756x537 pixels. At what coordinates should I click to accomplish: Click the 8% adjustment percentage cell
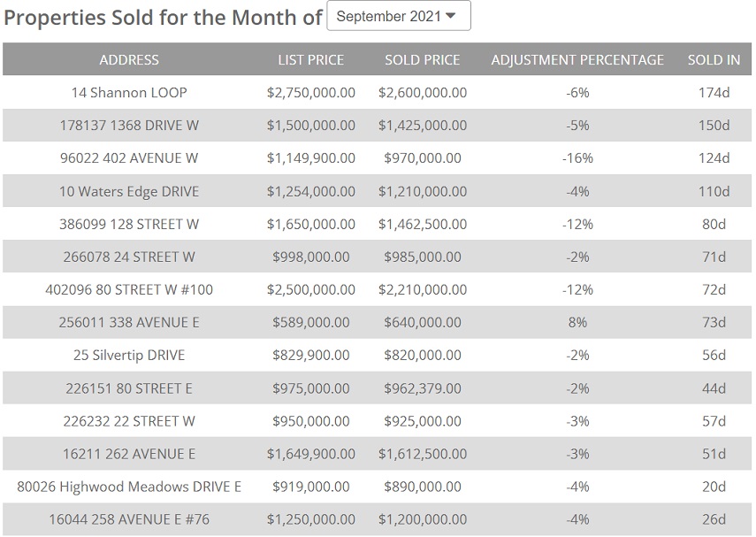point(577,322)
